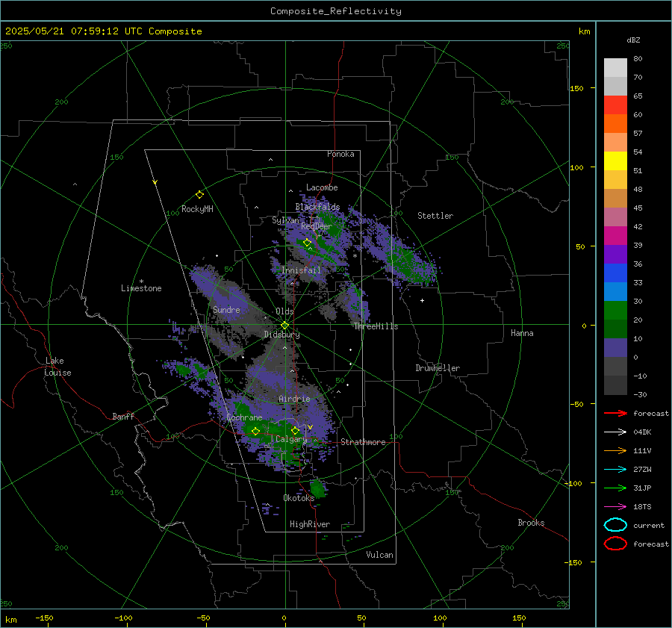The image size is (672, 628).
Task: Pick the blue 36-33 dBZ swatch
Action: coord(615,273)
